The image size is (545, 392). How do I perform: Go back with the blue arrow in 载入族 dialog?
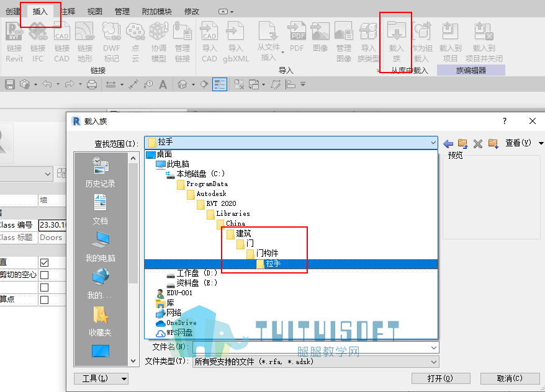coord(448,143)
